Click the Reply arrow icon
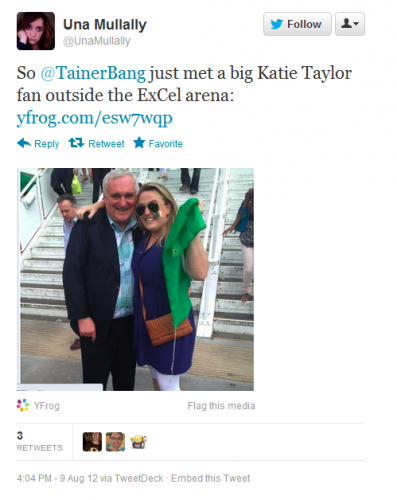 click(x=24, y=143)
